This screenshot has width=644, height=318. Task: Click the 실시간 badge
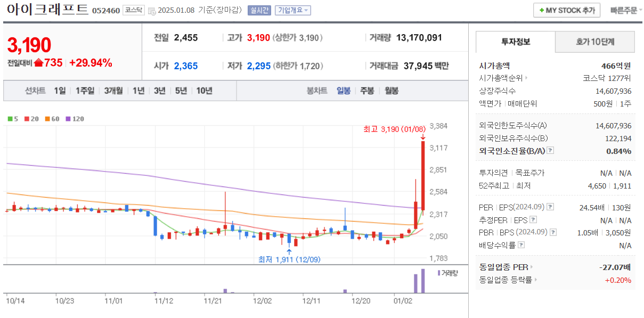pyautogui.click(x=260, y=10)
